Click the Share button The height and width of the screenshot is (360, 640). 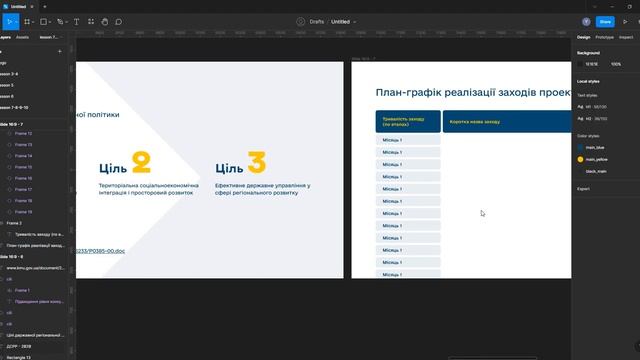(x=605, y=22)
